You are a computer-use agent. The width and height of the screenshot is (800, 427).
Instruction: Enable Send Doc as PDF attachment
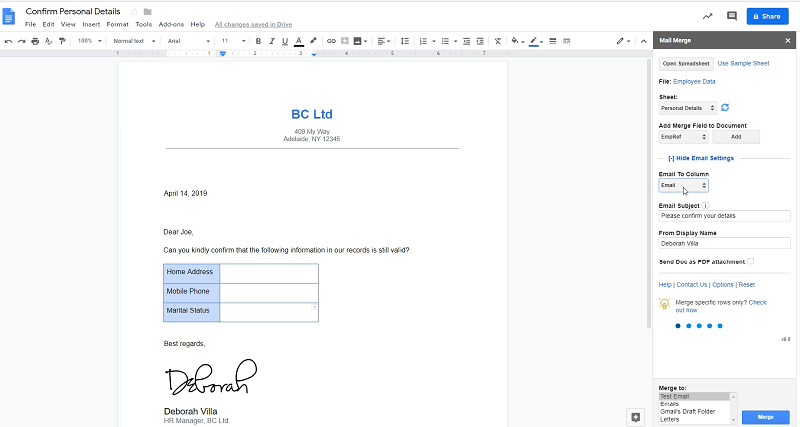tap(750, 261)
